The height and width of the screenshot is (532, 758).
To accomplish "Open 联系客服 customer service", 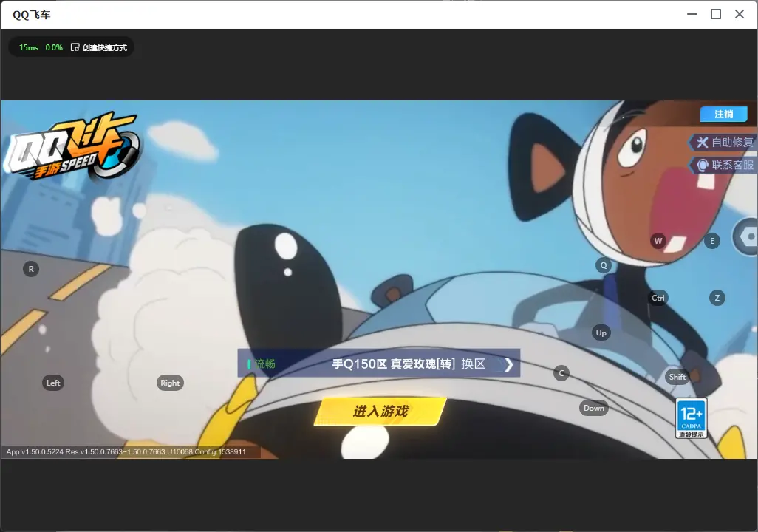I will (724, 166).
